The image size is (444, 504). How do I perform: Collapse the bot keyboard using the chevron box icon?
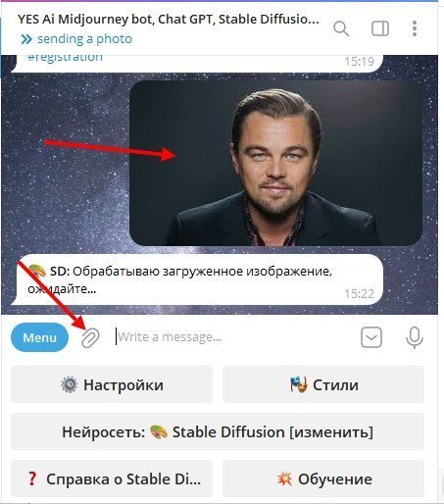pyautogui.click(x=371, y=337)
